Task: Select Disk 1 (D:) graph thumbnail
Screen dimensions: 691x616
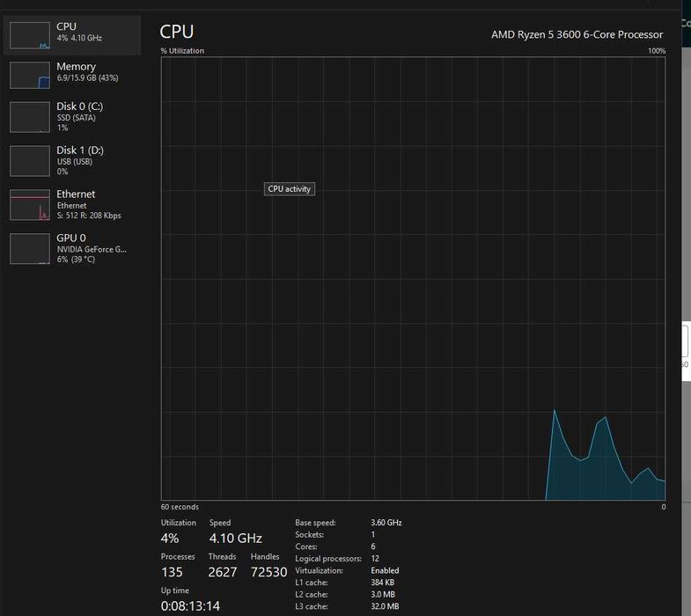Action: 30,161
